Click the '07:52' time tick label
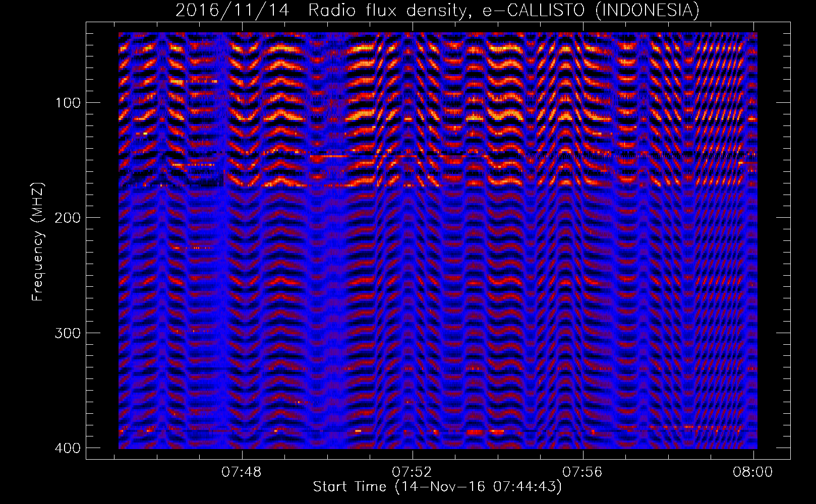 [x=413, y=472]
